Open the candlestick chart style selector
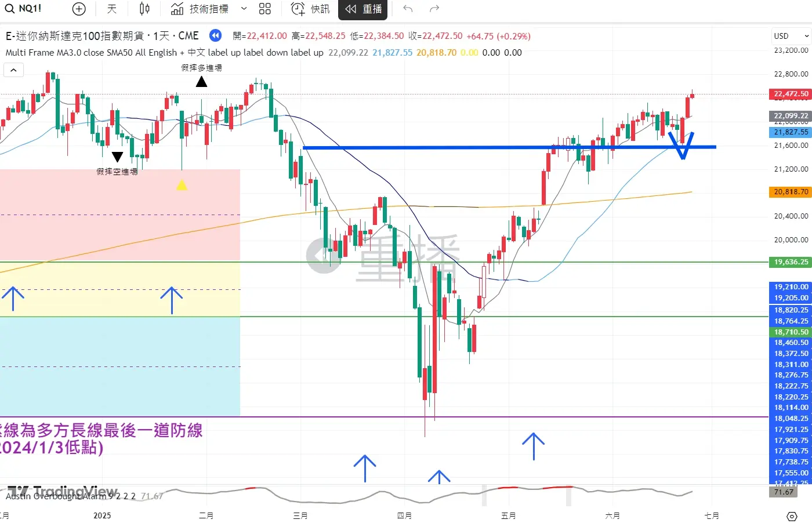 (x=144, y=9)
